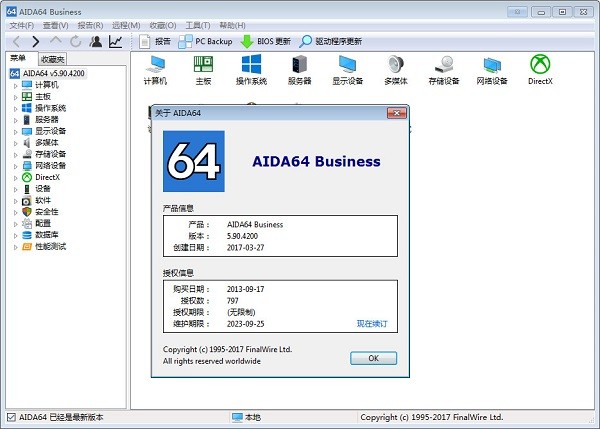
Task: Click the user profile icon in toolbar
Action: point(96,41)
